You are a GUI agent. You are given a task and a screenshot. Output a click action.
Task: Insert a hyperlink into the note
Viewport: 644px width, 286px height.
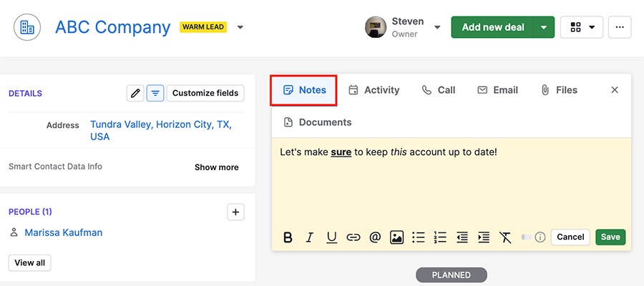[353, 237]
